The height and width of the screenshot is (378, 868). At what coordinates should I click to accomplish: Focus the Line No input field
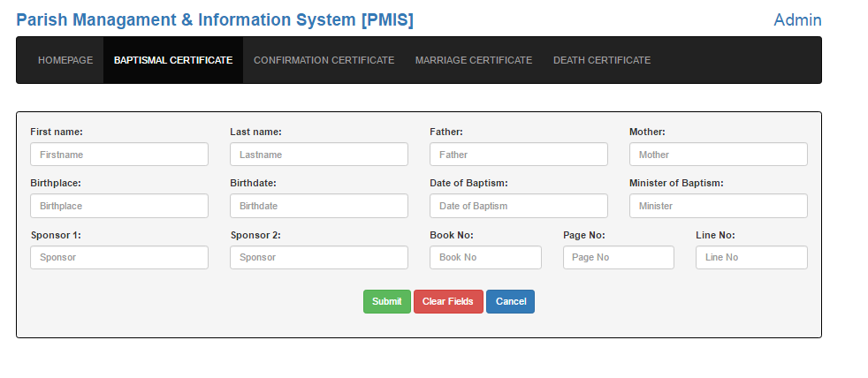point(751,257)
